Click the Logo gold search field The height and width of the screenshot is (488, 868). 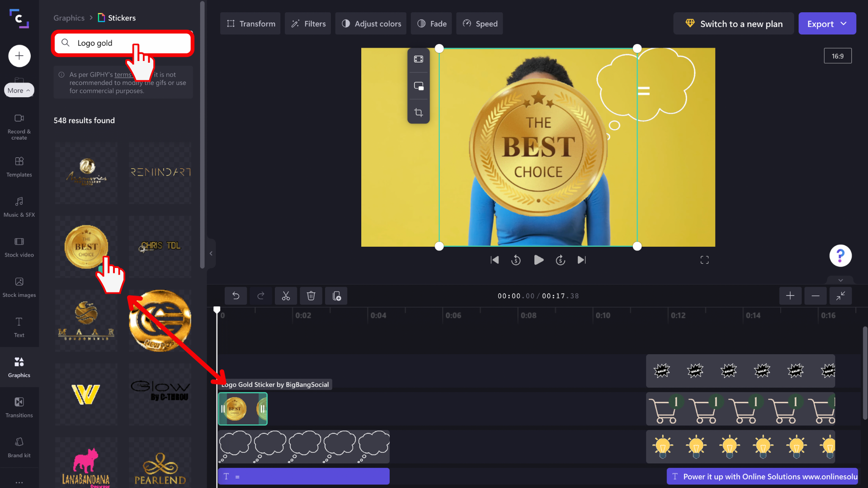tap(122, 43)
